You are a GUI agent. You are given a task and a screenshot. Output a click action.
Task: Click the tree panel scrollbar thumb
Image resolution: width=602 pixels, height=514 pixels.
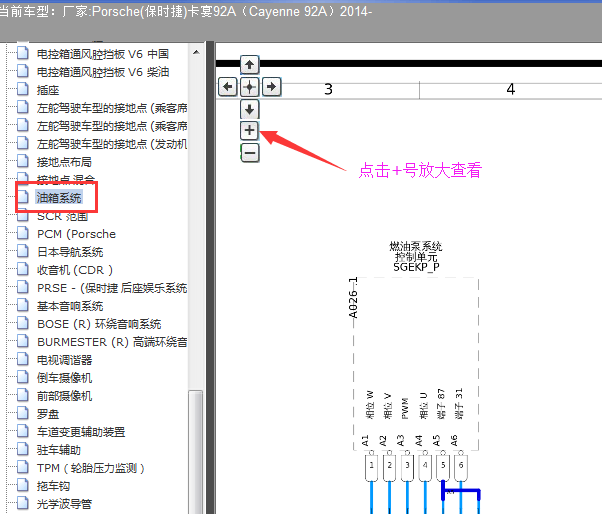pyautogui.click(x=196, y=452)
